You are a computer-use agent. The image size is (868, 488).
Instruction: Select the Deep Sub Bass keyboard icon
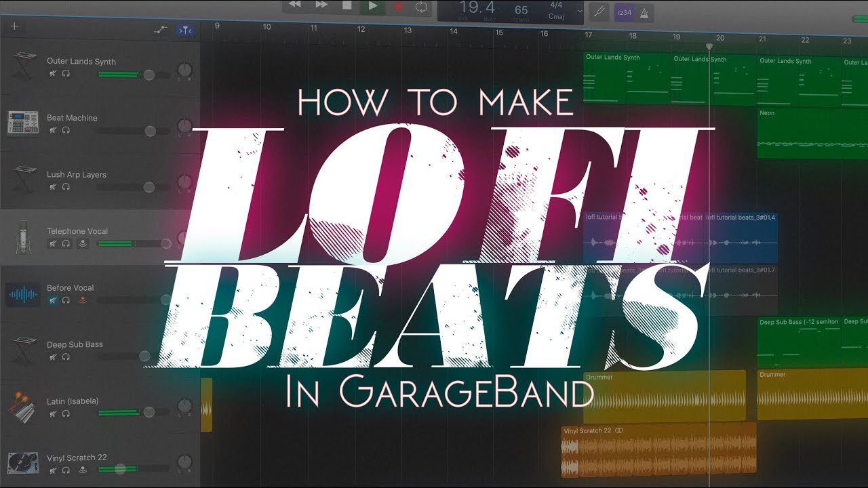tap(25, 350)
